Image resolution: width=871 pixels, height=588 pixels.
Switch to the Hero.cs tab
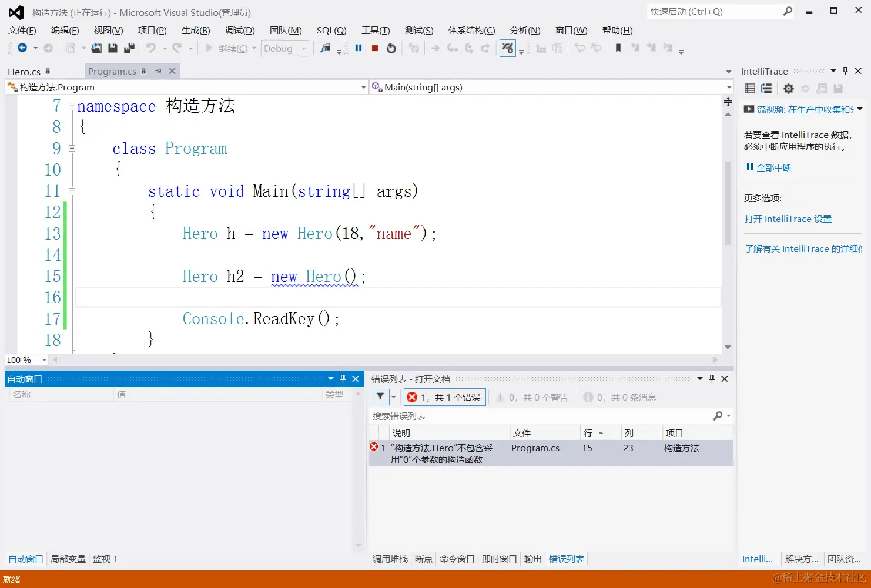point(24,72)
